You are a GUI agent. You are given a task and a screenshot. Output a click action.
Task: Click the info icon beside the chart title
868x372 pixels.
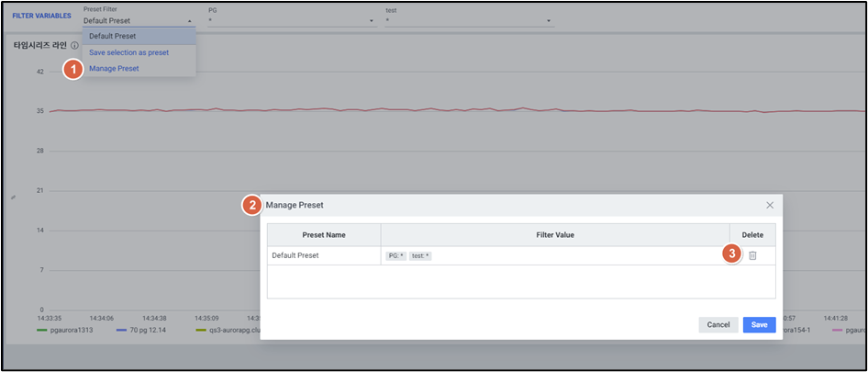[74, 45]
